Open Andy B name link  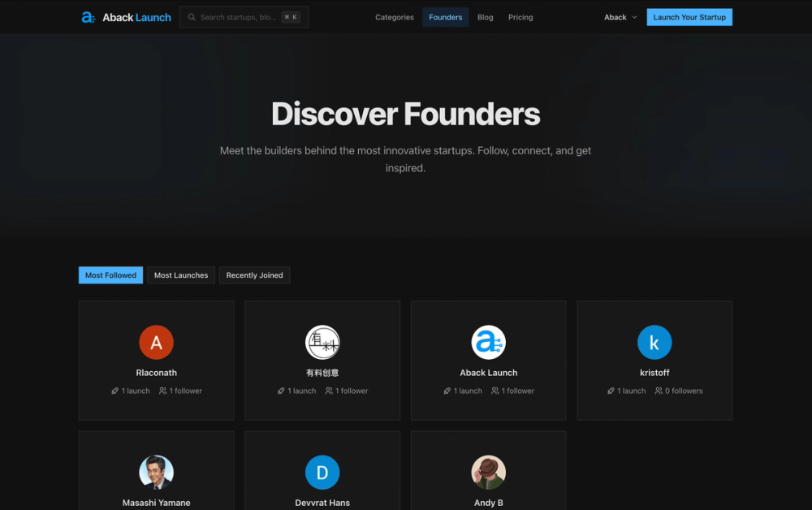pyautogui.click(x=488, y=503)
